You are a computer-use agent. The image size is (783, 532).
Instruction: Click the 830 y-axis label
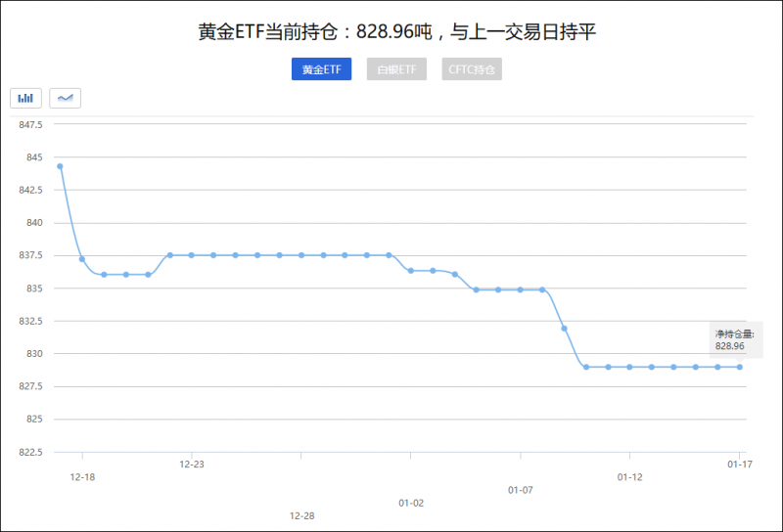point(34,353)
